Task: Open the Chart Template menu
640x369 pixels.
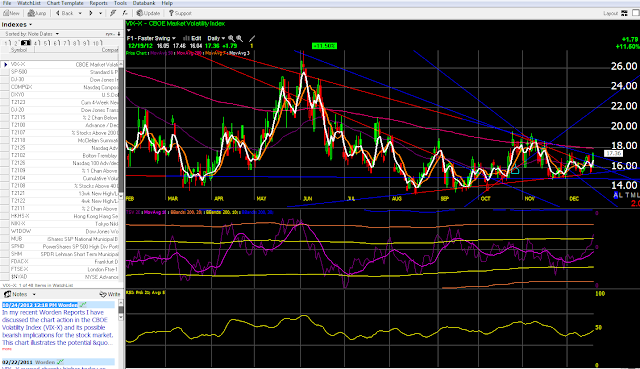Action: [x=65, y=3]
